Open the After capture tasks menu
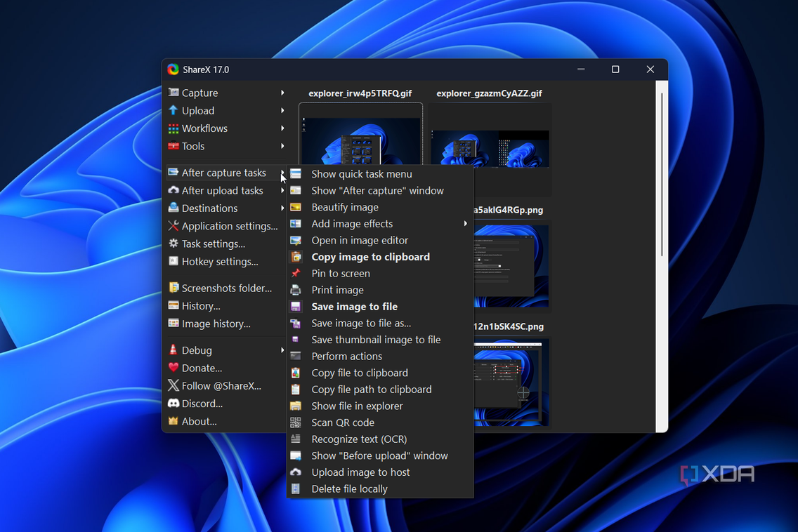This screenshot has height=532, width=798. [x=226, y=173]
